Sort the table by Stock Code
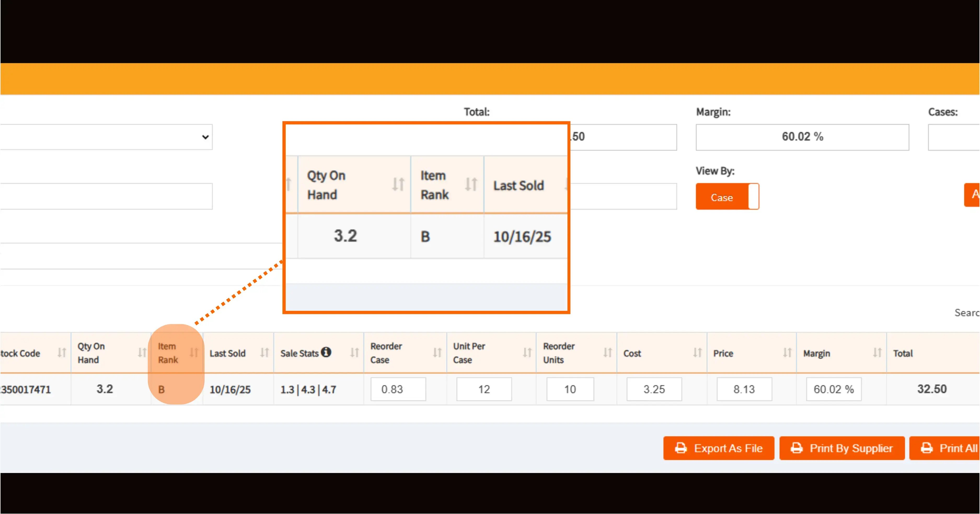 click(62, 352)
